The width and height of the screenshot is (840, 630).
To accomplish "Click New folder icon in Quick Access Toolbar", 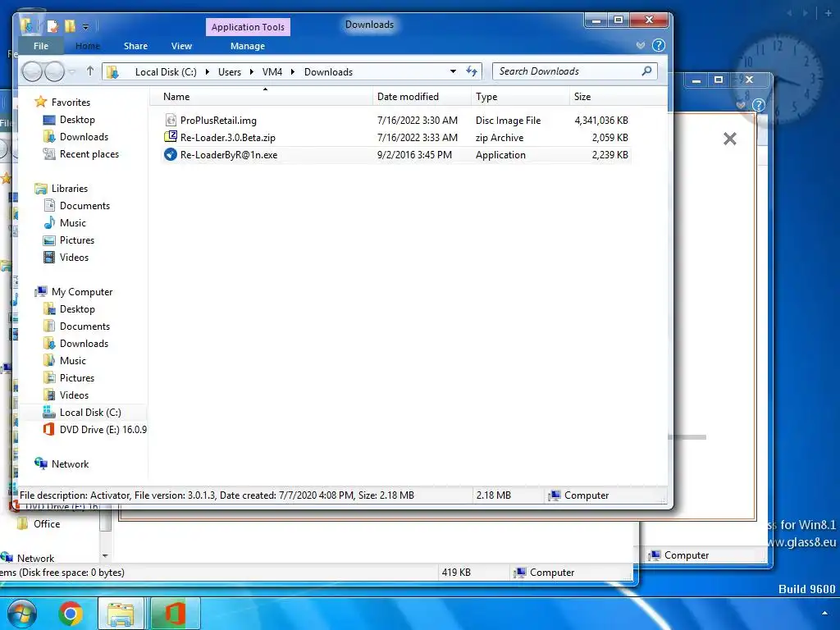I will pos(70,25).
